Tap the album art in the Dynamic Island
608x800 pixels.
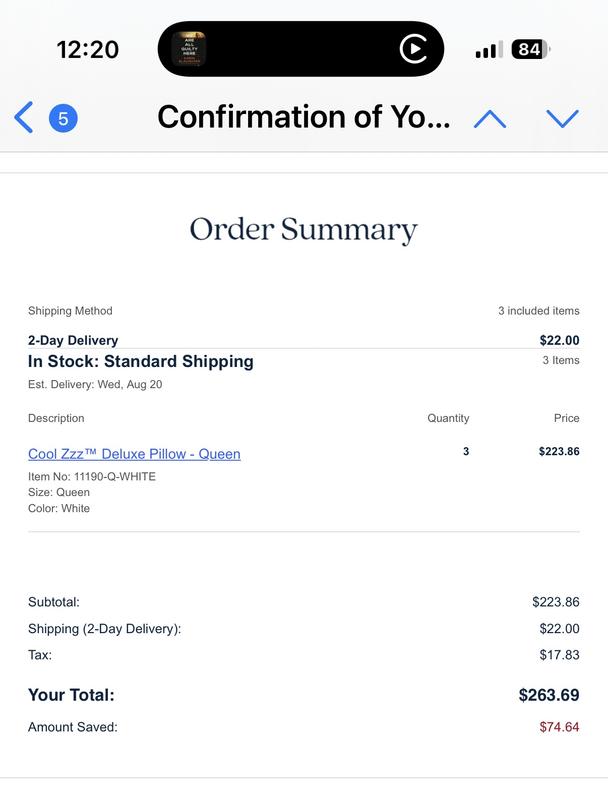[x=189, y=49]
